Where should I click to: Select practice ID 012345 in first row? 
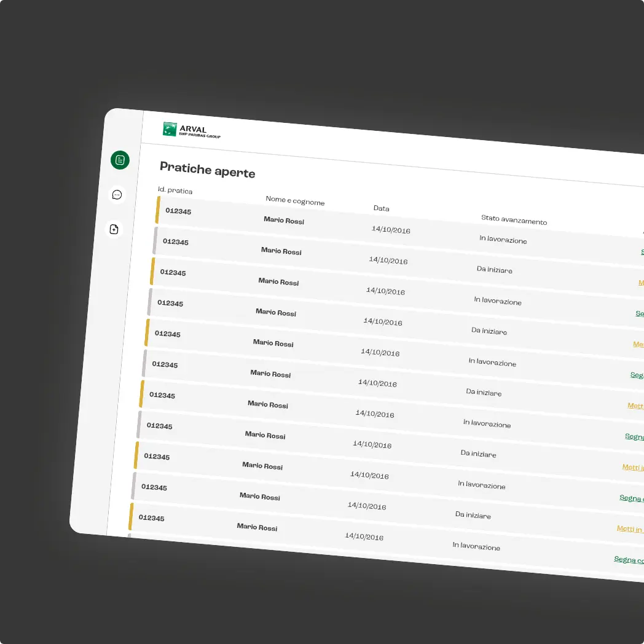[178, 211]
